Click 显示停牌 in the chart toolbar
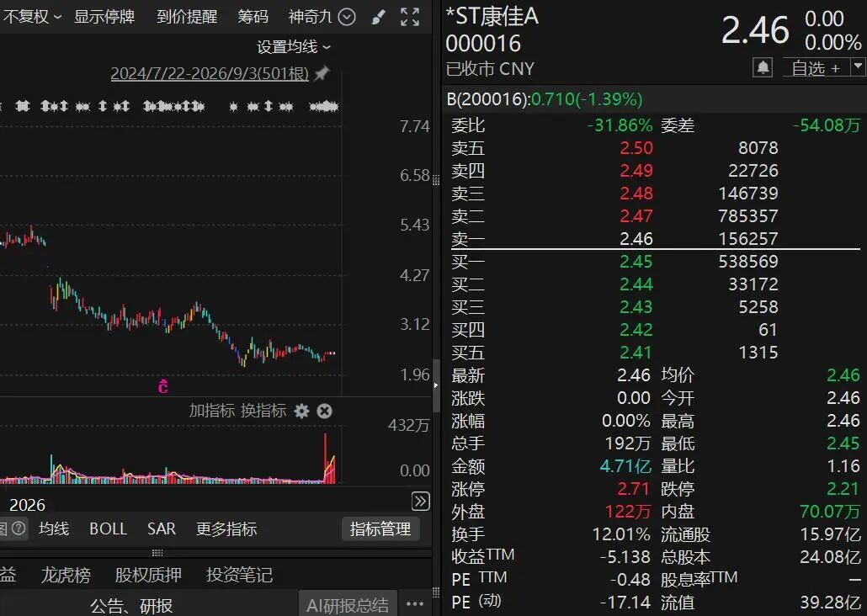The image size is (867, 616). [104, 17]
